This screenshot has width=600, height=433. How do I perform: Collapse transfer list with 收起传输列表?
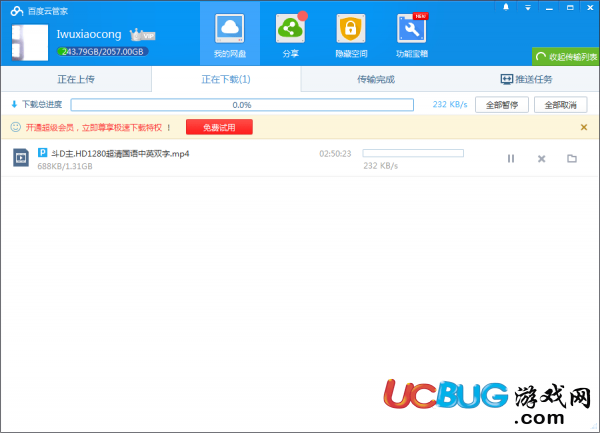566,57
